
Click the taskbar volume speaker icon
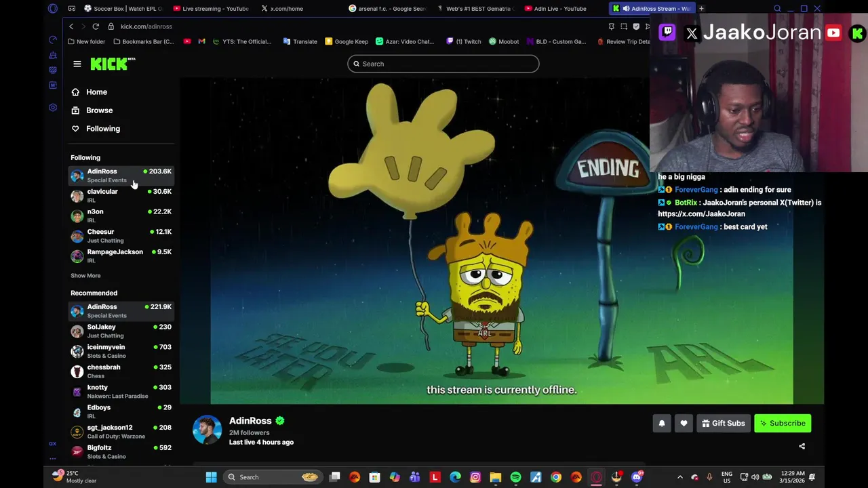tap(755, 478)
